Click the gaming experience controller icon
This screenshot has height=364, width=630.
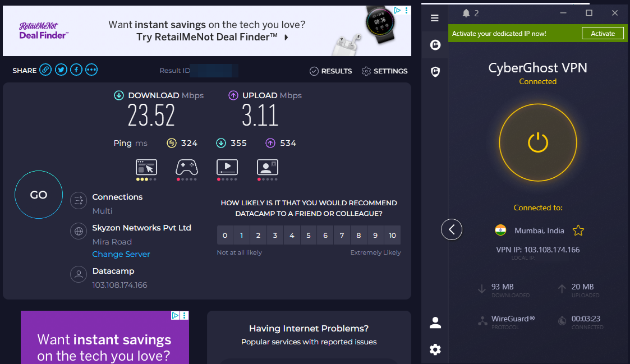(187, 167)
